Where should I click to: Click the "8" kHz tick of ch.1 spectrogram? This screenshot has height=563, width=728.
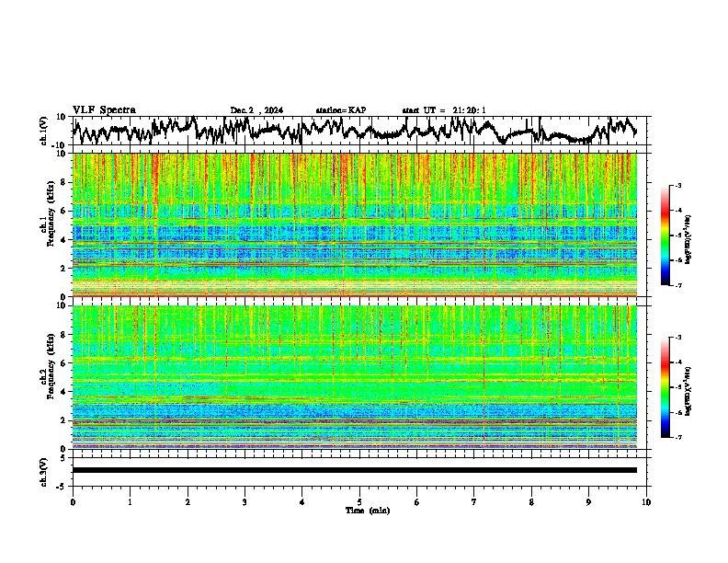[x=64, y=182]
